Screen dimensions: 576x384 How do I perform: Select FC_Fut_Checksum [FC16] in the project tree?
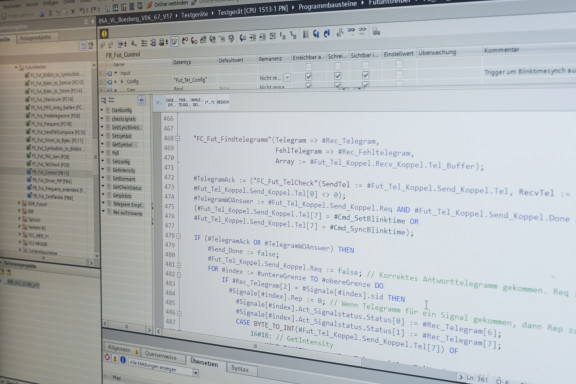pos(49,99)
